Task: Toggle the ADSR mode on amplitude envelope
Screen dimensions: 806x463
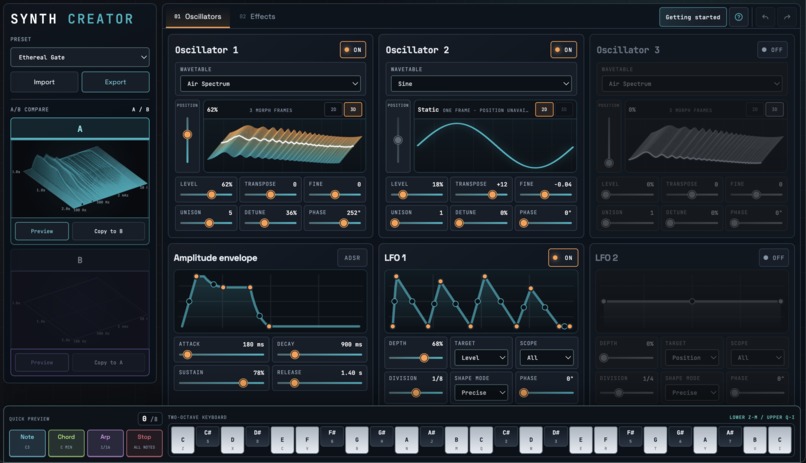Action: [352, 258]
